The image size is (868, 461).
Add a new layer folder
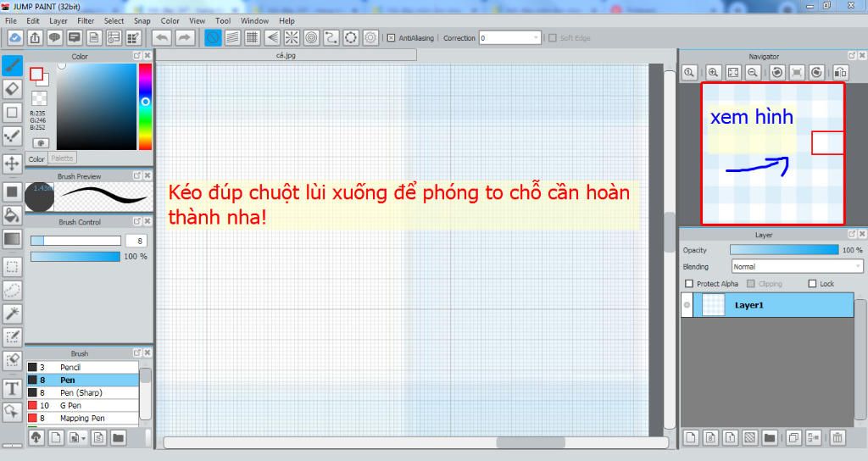[770, 438]
